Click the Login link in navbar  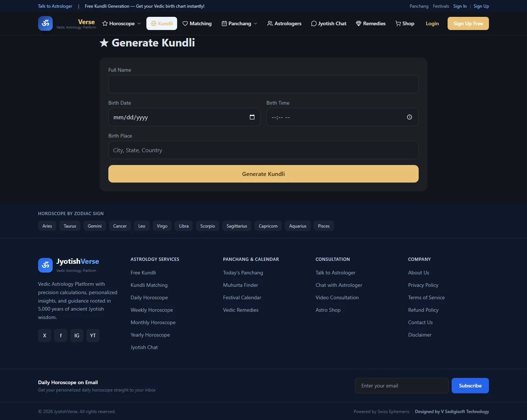pos(432,23)
